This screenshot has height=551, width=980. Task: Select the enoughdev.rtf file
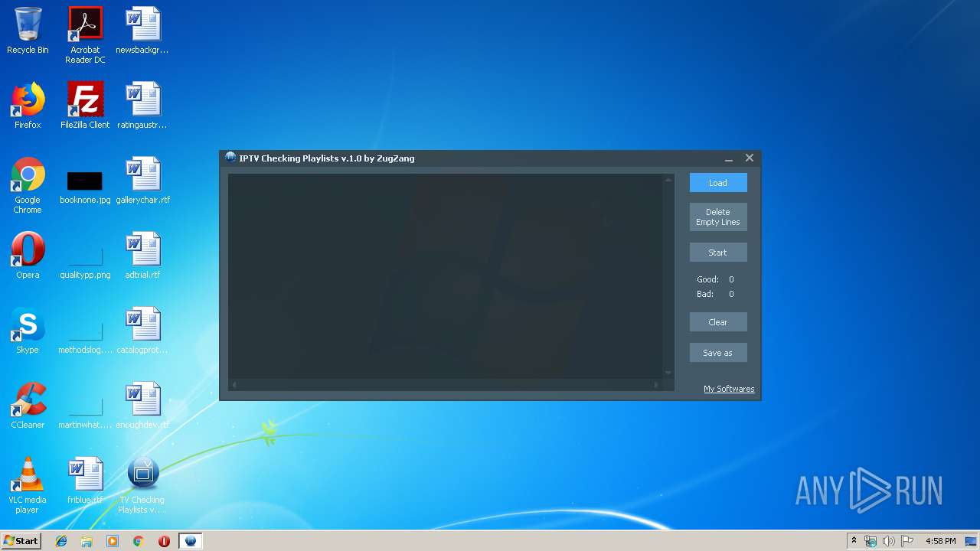pyautogui.click(x=142, y=406)
